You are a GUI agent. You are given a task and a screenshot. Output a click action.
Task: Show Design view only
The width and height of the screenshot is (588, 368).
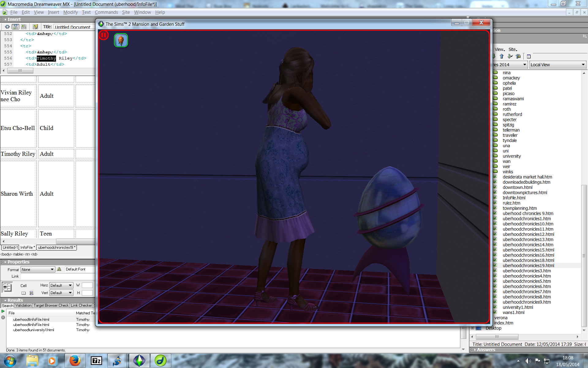click(x=24, y=27)
